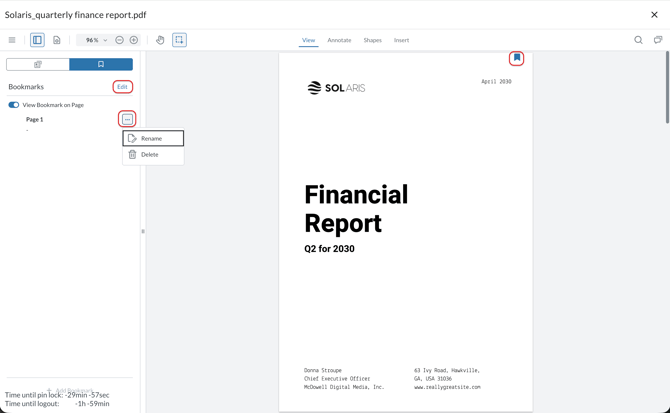Open the hamburger menu icon

point(12,40)
